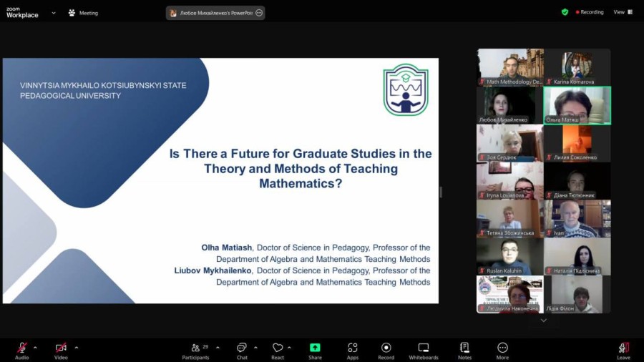This screenshot has height=362, width=644.
Task: Toggle the muted Audio microphone
Action: tap(22, 348)
